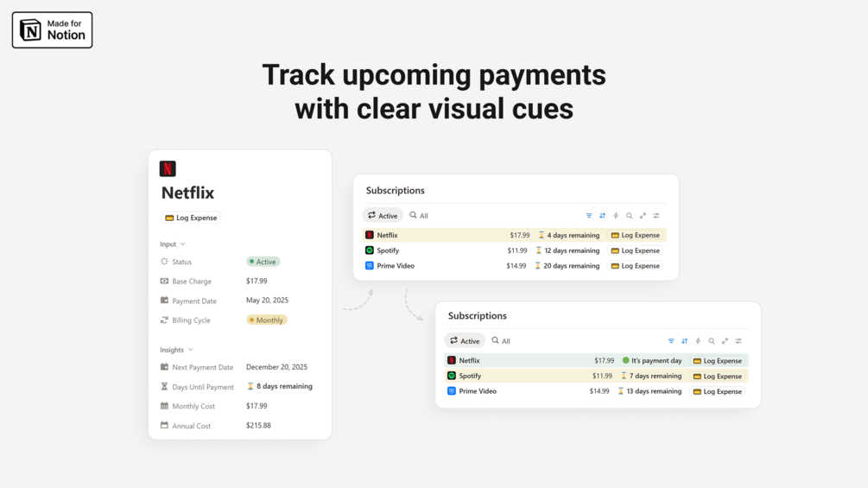Click the Made for Notion badge
This screenshot has height=488, width=868.
tap(52, 30)
